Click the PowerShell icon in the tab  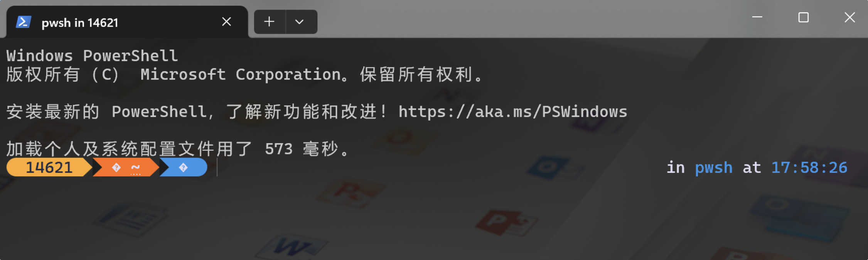pos(23,22)
